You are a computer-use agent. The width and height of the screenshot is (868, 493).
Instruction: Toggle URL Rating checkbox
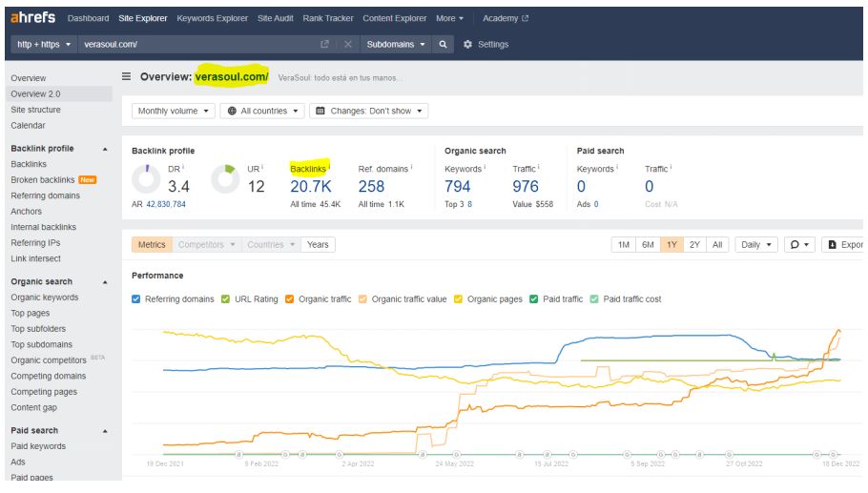[x=225, y=299]
